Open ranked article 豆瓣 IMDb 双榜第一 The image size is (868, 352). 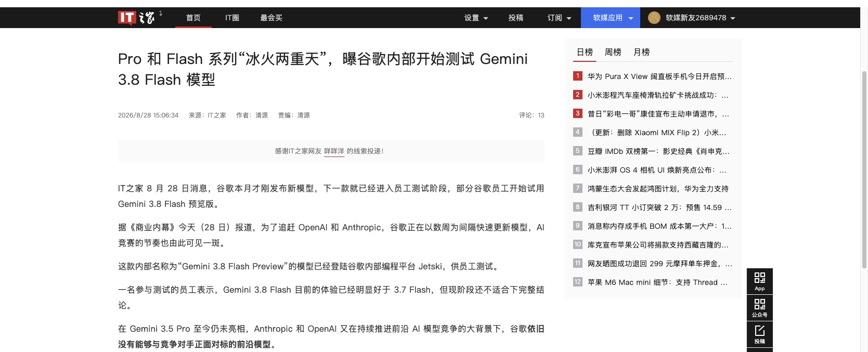tap(658, 151)
